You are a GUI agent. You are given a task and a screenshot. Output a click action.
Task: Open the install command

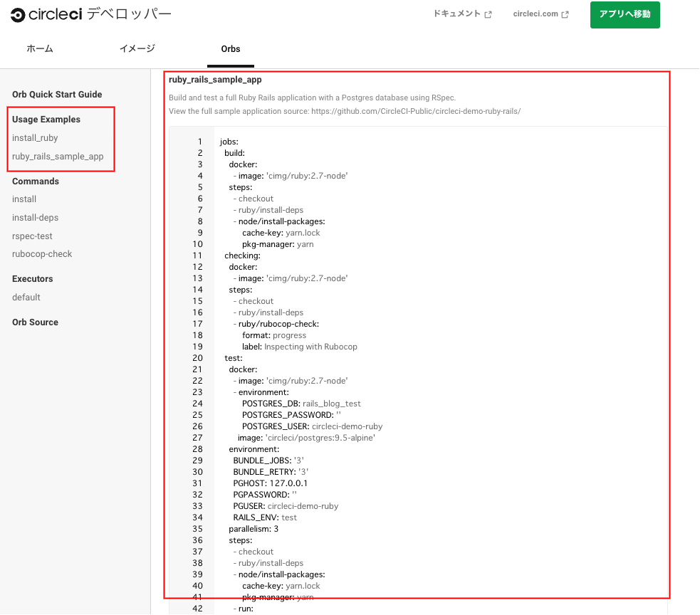point(24,199)
